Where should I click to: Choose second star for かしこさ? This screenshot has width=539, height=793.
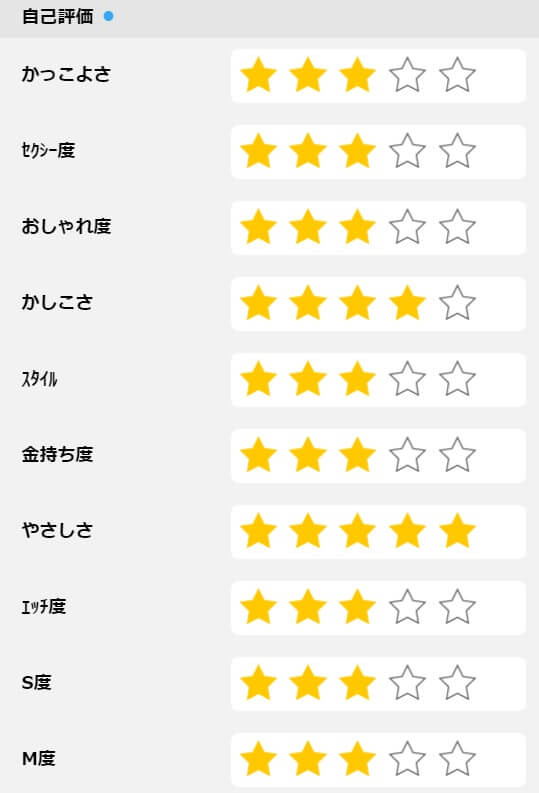308,302
